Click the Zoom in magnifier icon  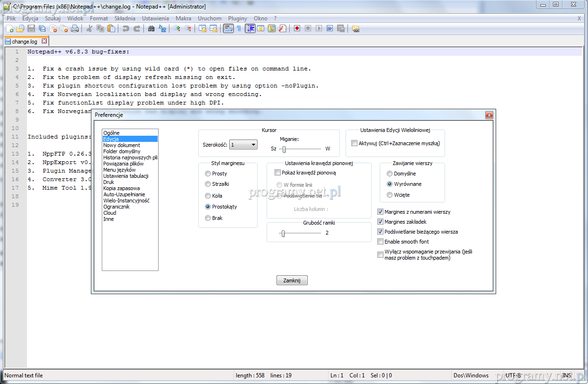(177, 29)
